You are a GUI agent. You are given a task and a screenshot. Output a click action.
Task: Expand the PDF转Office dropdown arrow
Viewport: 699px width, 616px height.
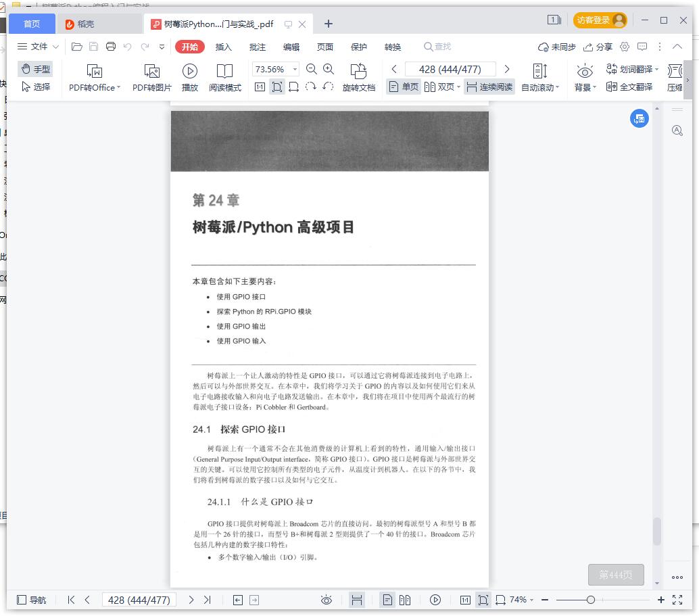[118, 87]
